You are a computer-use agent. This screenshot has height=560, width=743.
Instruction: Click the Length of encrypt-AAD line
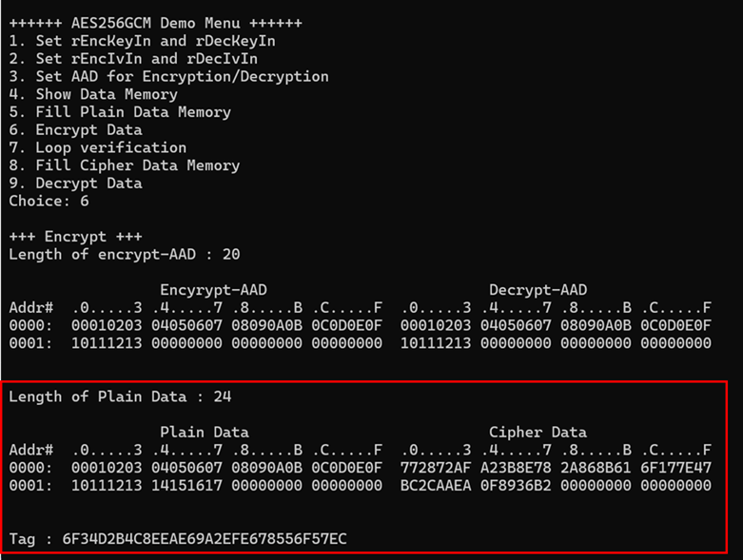[125, 254]
